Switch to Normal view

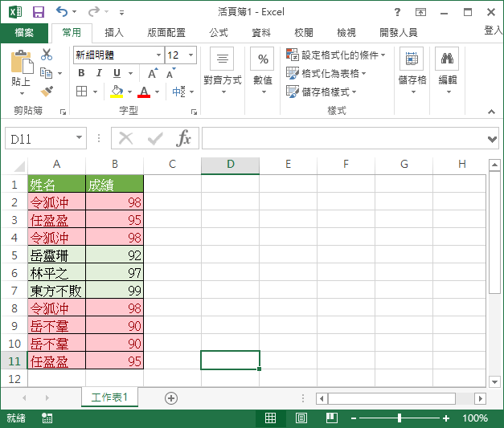point(270,418)
